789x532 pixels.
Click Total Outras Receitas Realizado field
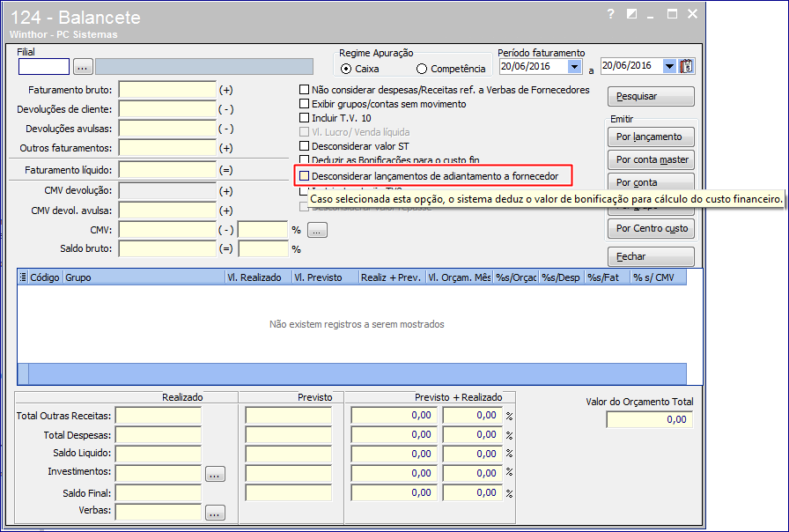159,416
